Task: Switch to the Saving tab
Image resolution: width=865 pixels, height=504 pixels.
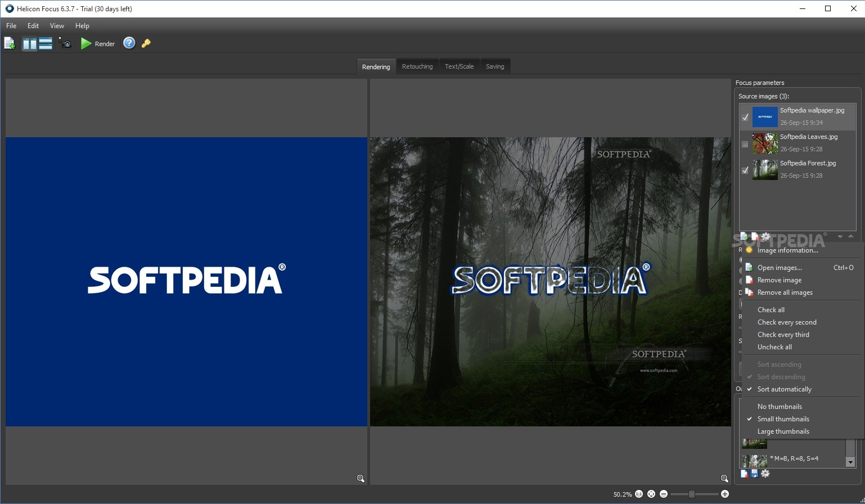Action: (x=495, y=66)
